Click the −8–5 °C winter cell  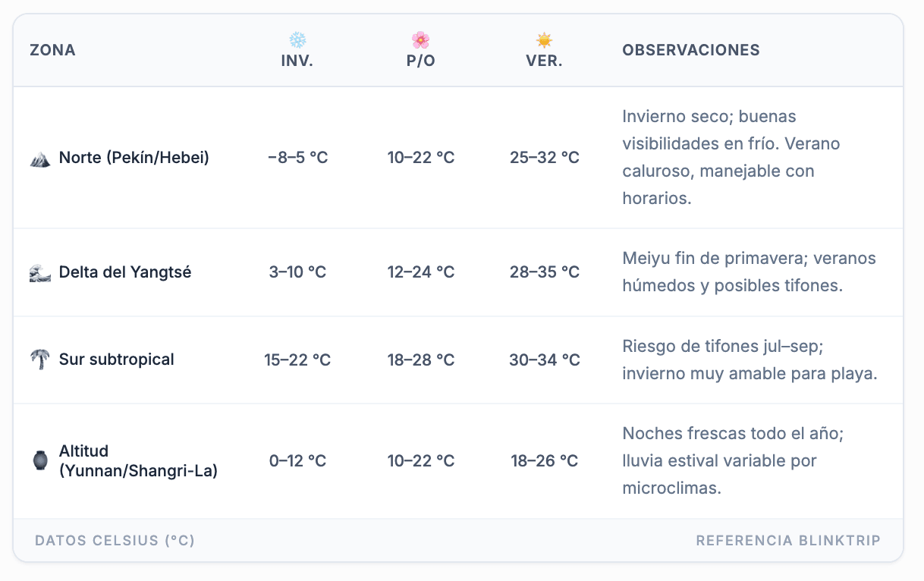(298, 158)
